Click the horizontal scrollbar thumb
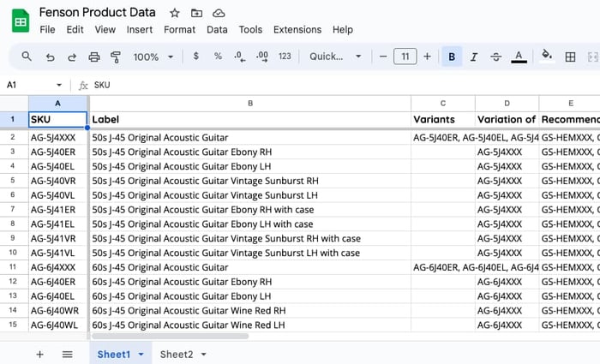The image size is (600, 364). point(171,336)
